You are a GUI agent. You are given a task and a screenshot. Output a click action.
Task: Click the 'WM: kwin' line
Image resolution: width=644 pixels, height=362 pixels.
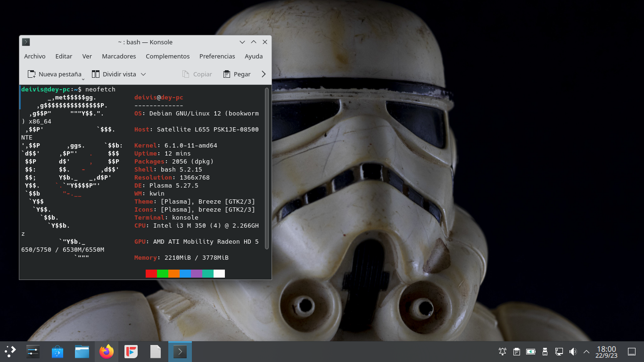(x=149, y=193)
